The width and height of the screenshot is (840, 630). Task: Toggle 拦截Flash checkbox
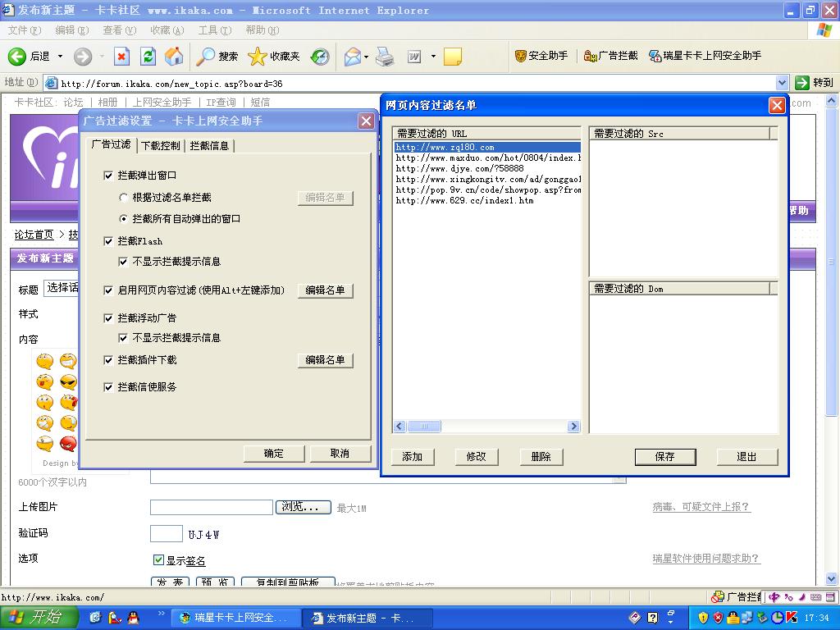click(x=108, y=241)
